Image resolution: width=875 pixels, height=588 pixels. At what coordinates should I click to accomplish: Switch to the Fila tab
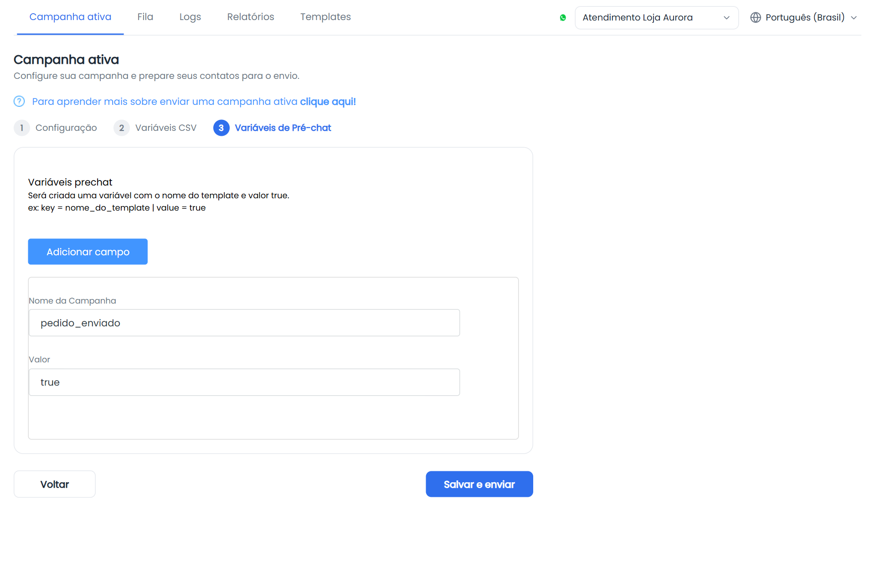click(x=145, y=17)
